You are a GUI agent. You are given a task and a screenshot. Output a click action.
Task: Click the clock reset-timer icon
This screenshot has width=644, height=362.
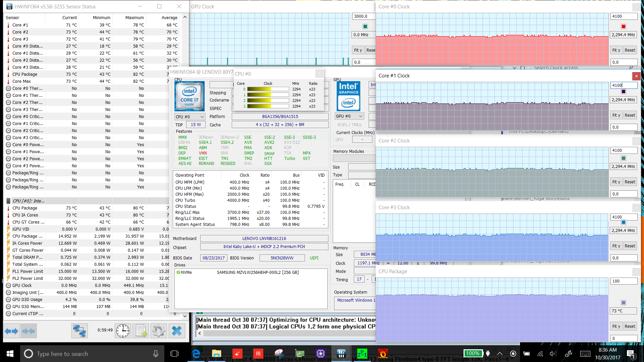point(123,331)
